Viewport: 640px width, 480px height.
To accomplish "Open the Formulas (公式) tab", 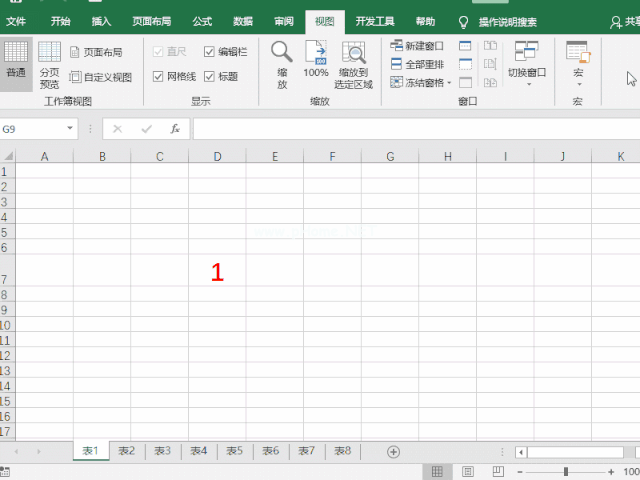I will click(202, 22).
